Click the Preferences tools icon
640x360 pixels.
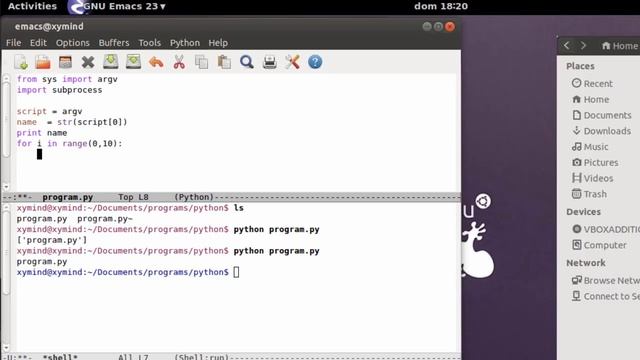tap(292, 62)
